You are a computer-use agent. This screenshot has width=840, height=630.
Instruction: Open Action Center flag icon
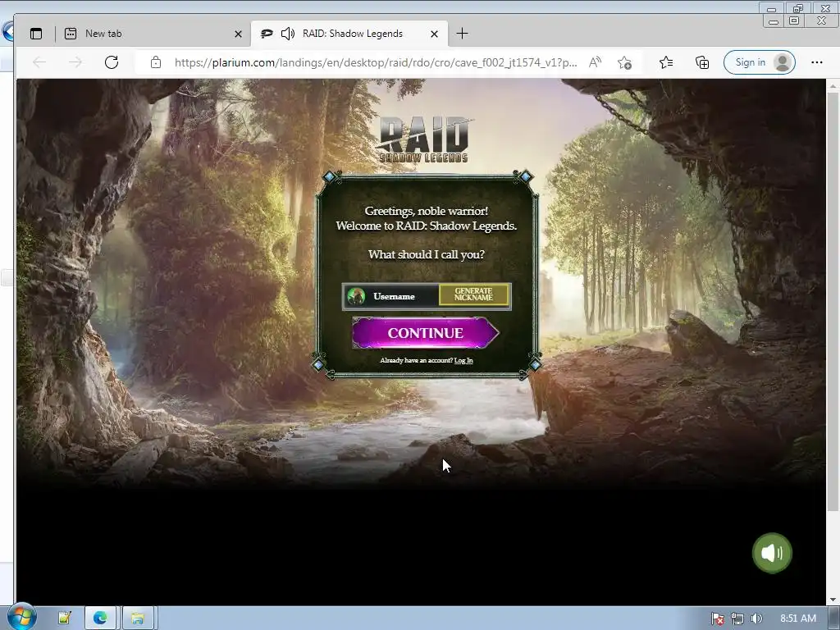click(717, 619)
